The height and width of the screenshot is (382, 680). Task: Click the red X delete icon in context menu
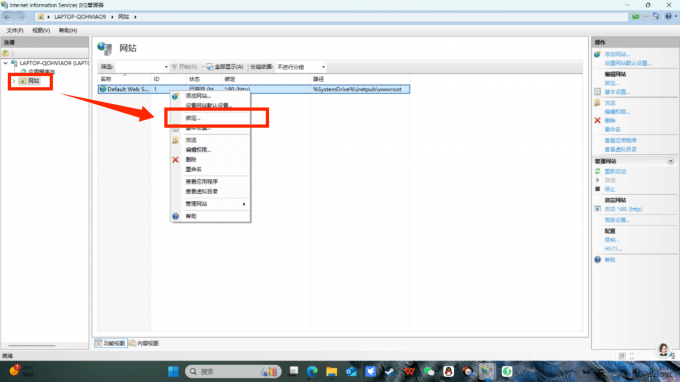(175, 160)
